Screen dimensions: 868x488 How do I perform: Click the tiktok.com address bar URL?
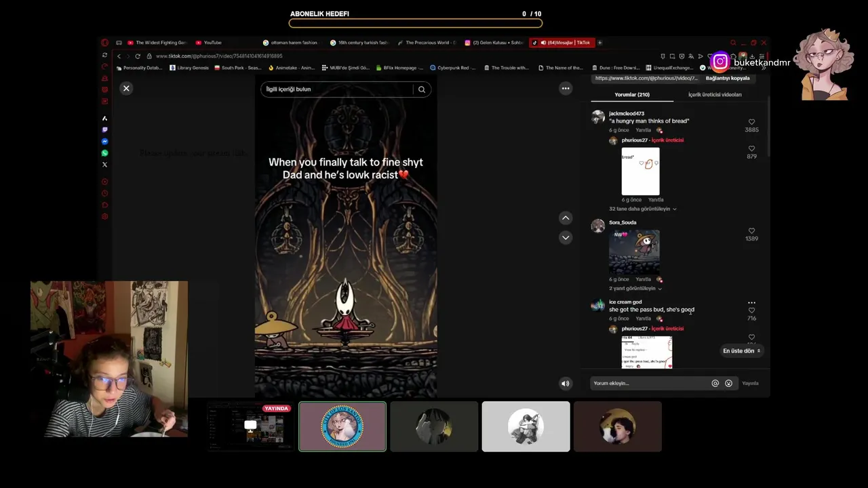(x=219, y=56)
